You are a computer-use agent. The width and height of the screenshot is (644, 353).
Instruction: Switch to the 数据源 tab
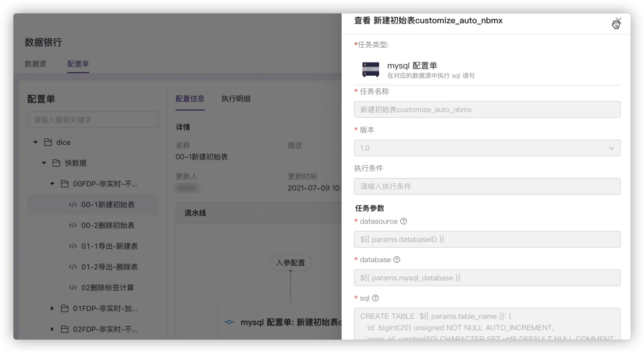[x=35, y=64]
